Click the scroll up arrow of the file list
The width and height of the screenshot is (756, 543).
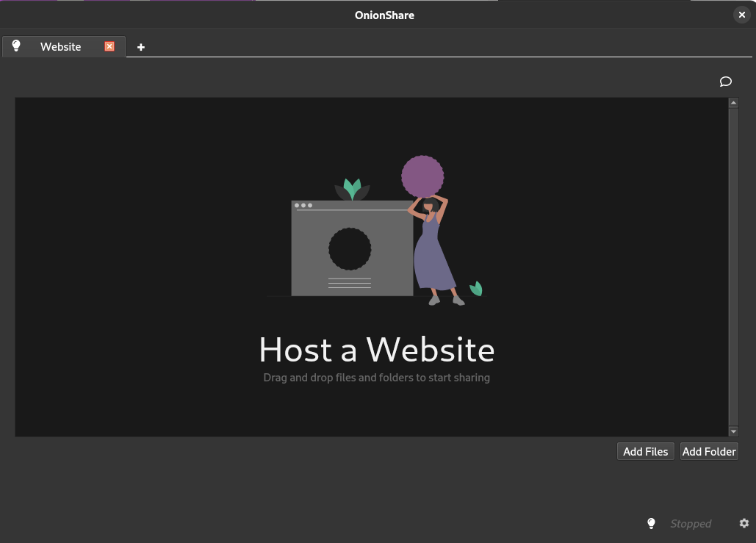(x=733, y=103)
